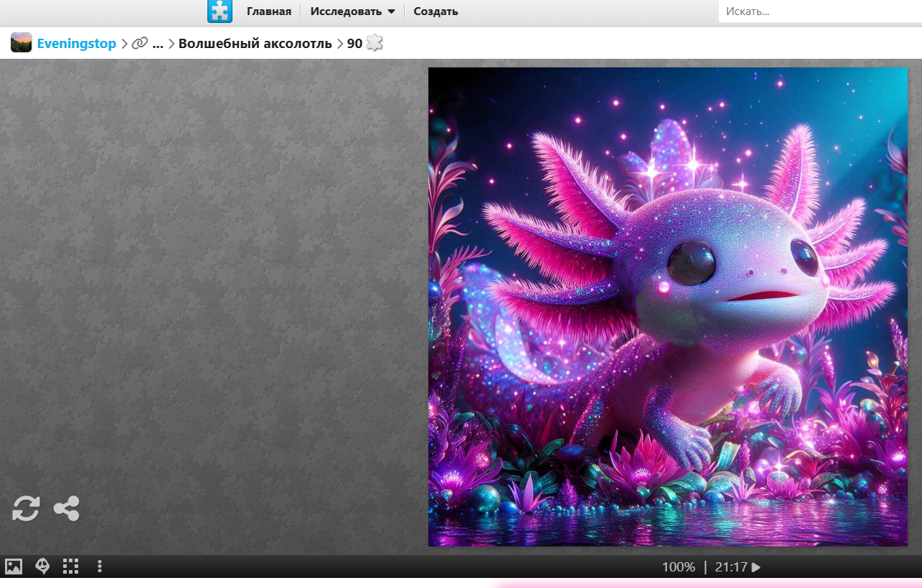
Task: Click the chain link icon in the breadcrumb
Action: [140, 44]
